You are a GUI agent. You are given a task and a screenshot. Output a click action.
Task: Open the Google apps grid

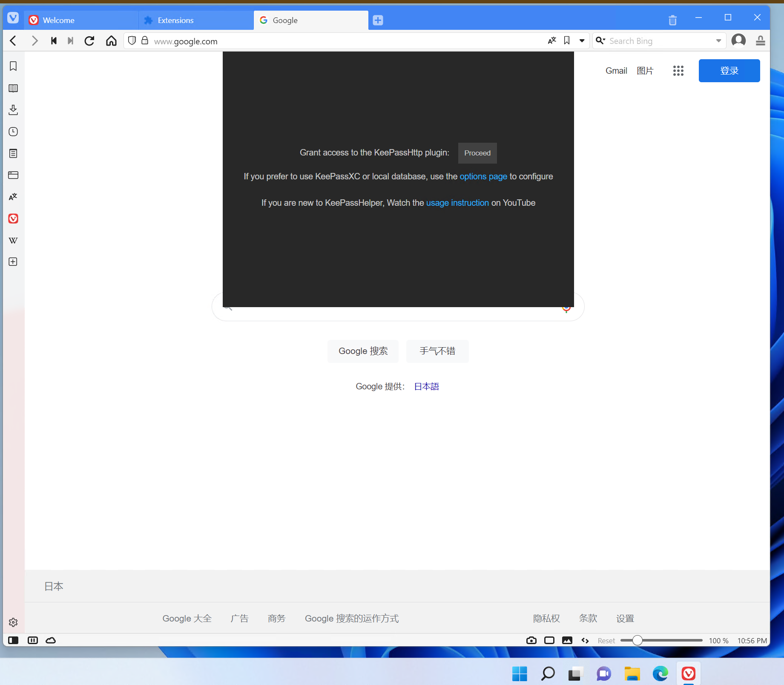coord(678,71)
